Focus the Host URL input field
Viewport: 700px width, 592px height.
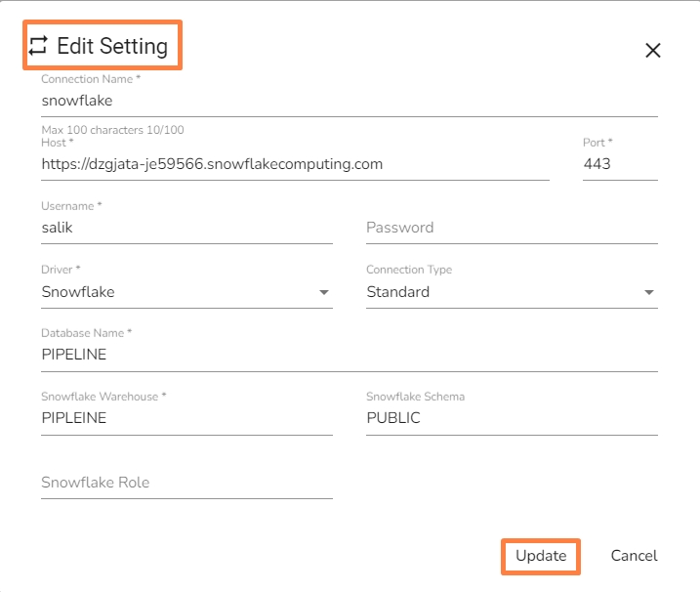click(295, 164)
